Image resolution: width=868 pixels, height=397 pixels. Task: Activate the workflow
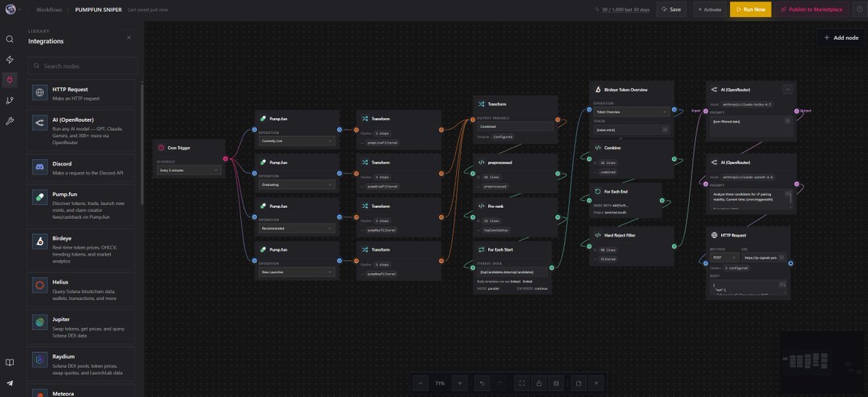pos(709,9)
